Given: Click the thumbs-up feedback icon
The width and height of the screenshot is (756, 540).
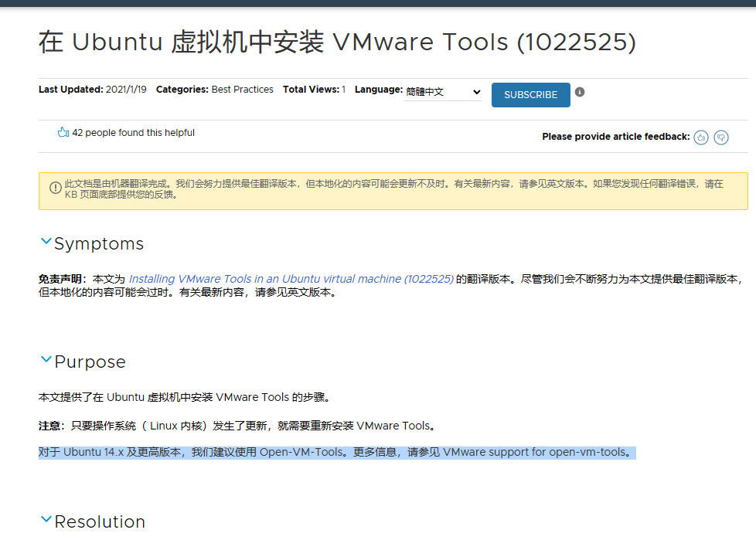Looking at the screenshot, I should click(701, 138).
